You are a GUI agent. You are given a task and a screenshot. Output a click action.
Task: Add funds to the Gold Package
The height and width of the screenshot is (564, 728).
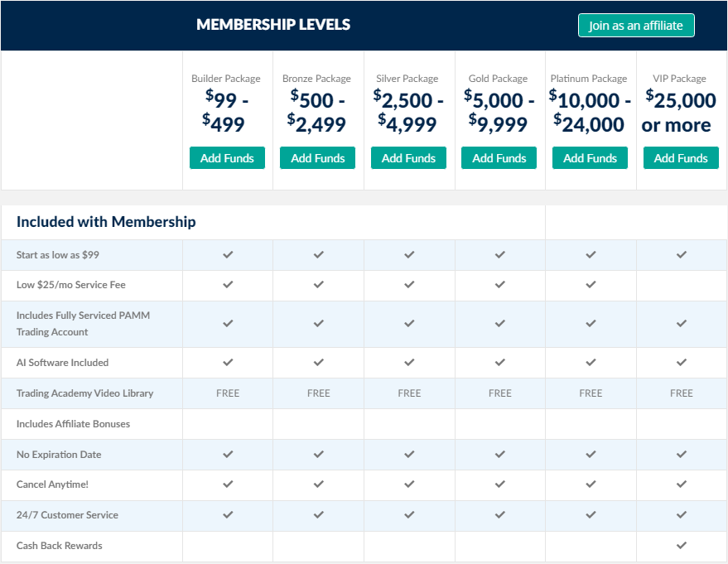click(499, 158)
